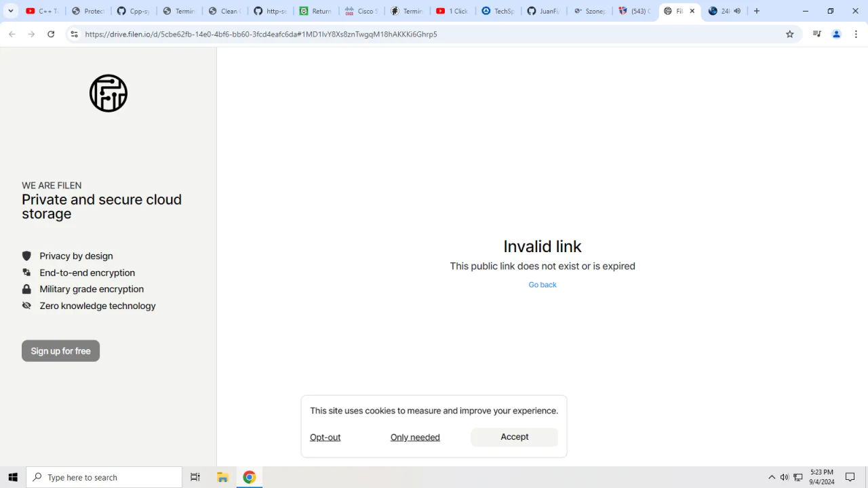Image resolution: width=868 pixels, height=488 pixels.
Task: Open the network icon in tray
Action: click(798, 477)
